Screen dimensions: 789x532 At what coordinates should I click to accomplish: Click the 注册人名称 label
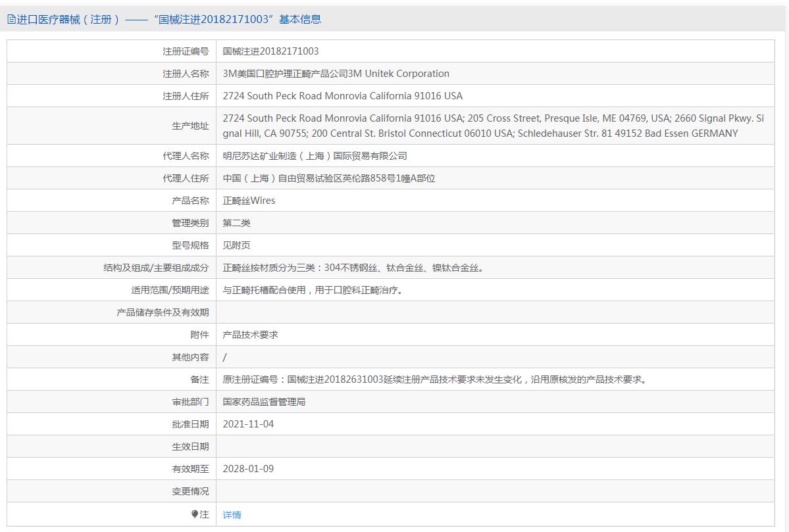(186, 74)
